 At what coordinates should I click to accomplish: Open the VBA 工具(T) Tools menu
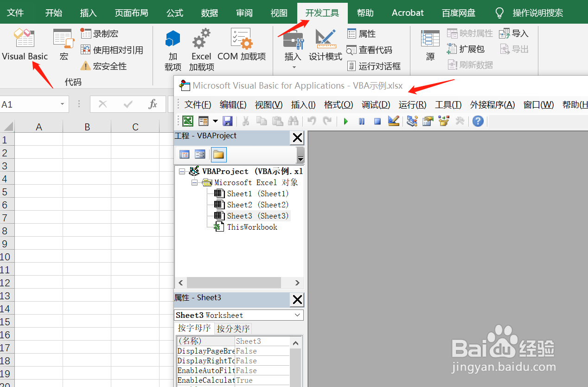tap(448, 105)
